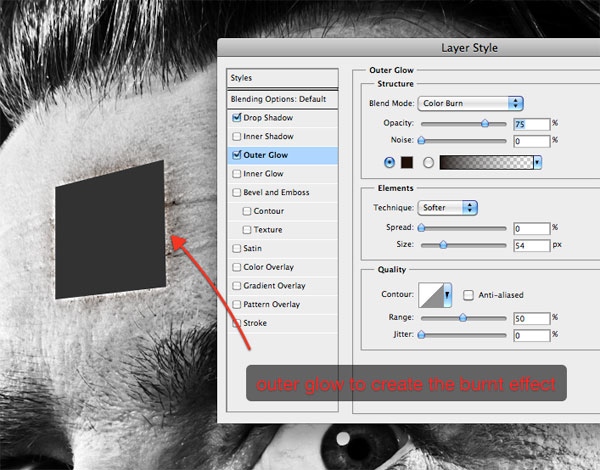600x470 pixels.
Task: Select the Styles list header
Action: click(x=282, y=78)
